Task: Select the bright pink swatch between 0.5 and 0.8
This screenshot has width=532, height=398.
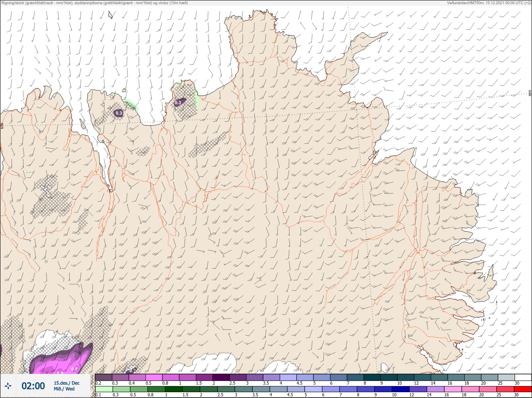Action: (x=154, y=377)
